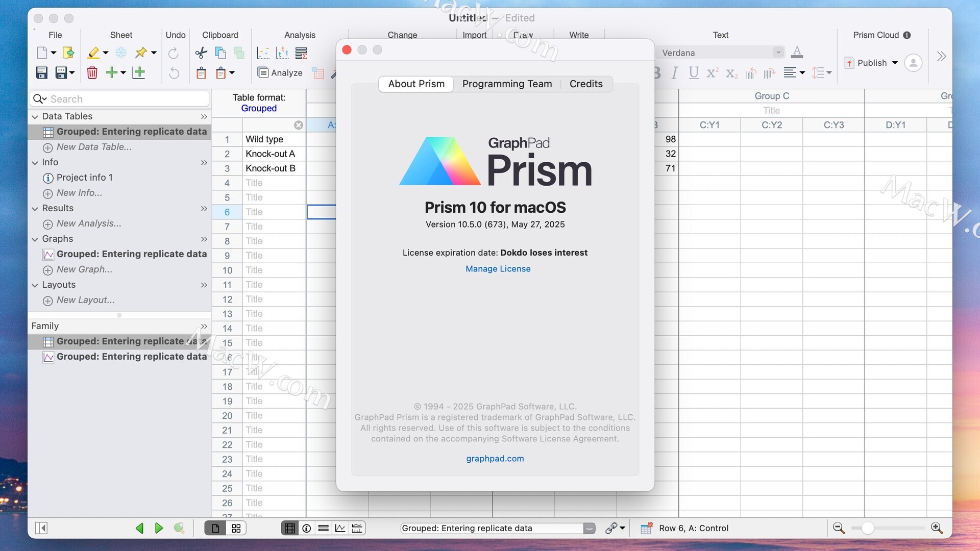This screenshot has width=980, height=551.
Task: Click the Prism Cloud info icon
Action: tap(907, 35)
